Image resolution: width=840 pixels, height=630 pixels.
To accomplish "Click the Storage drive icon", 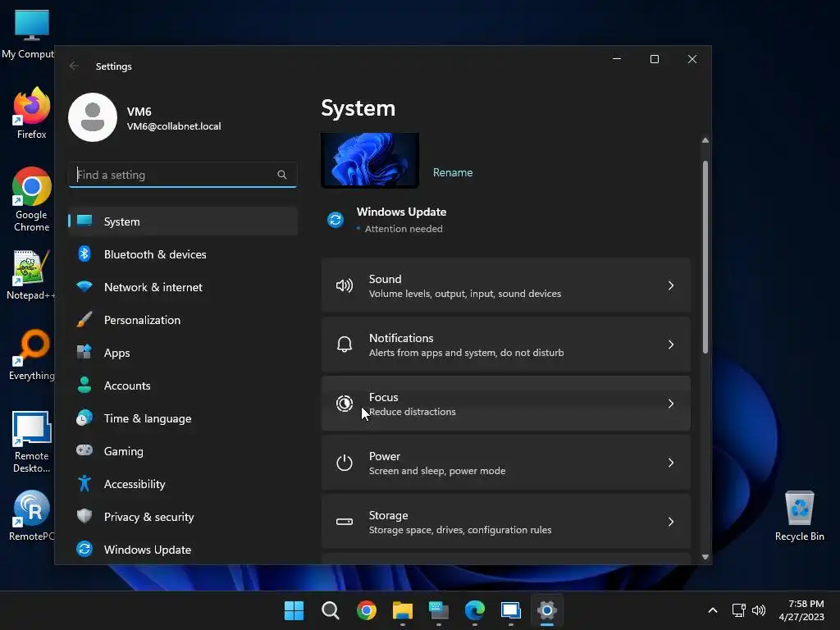I will 345,522.
